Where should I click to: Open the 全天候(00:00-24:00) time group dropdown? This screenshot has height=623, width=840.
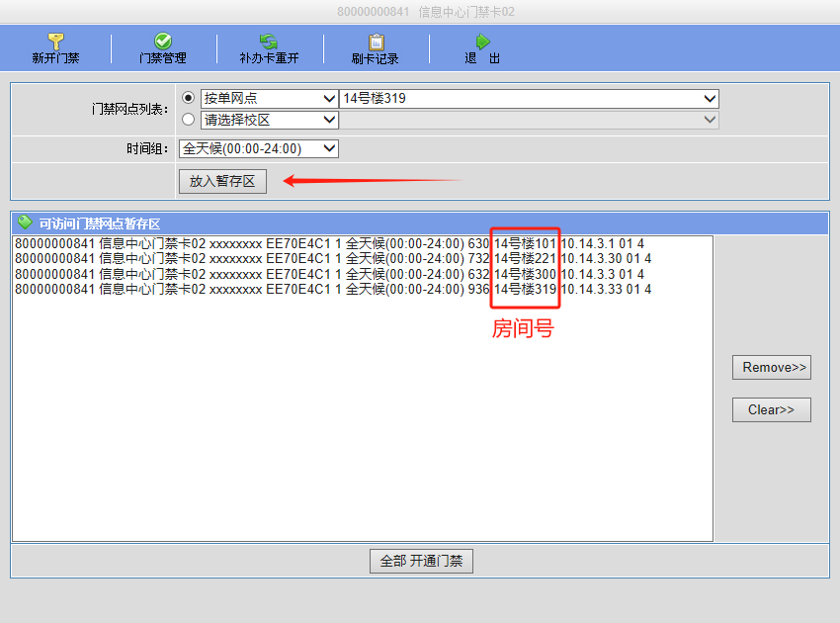pyautogui.click(x=259, y=148)
